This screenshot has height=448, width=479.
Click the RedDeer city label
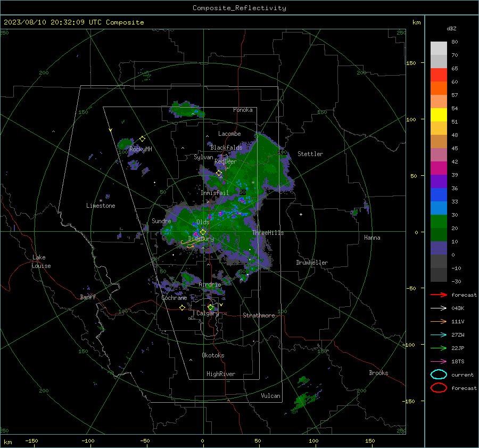coord(226,161)
